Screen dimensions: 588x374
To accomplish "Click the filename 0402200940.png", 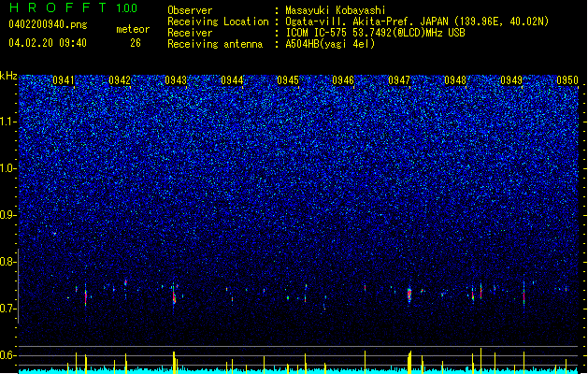I will [48, 24].
